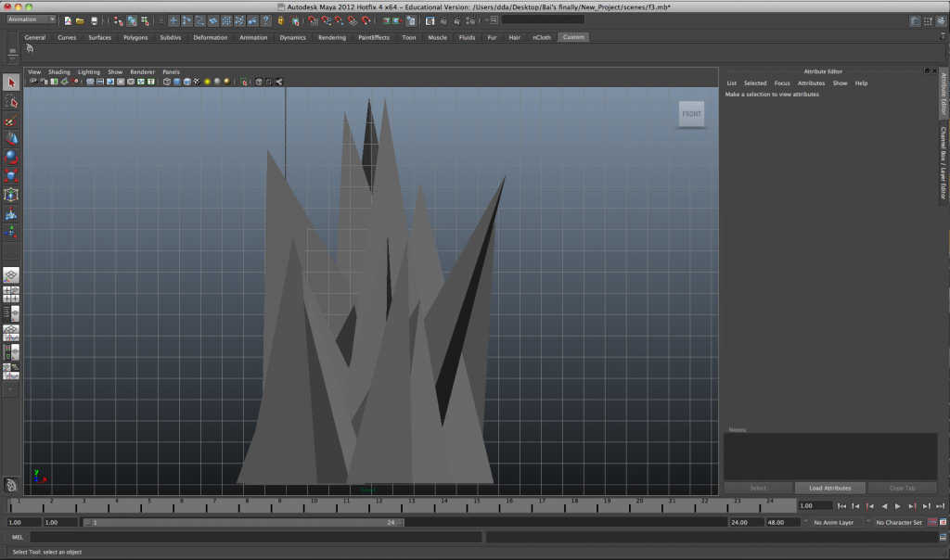Click the Rotate tool sphere icon

pyautogui.click(x=11, y=158)
